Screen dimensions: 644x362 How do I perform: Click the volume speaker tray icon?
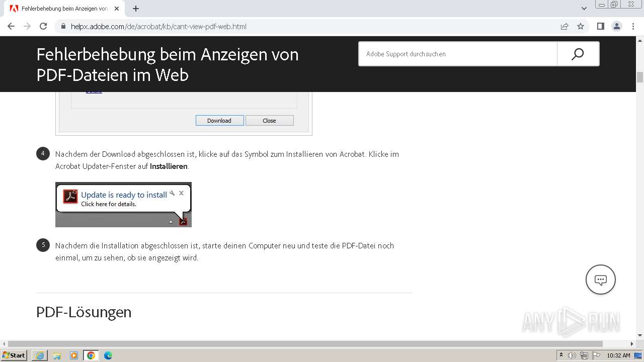(x=572, y=355)
